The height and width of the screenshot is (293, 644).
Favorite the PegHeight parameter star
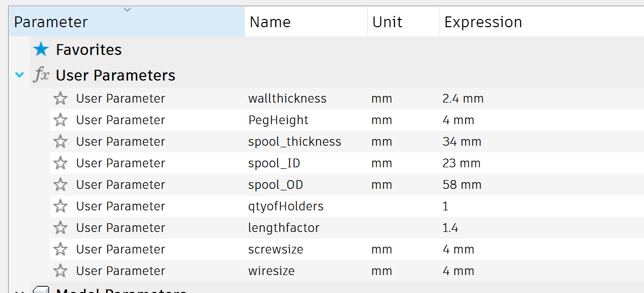(x=60, y=120)
